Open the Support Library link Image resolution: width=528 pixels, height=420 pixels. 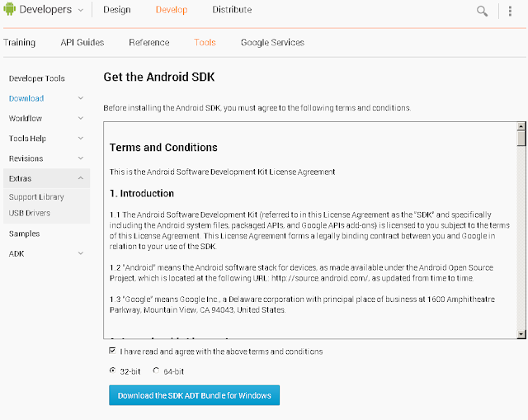tap(36, 196)
